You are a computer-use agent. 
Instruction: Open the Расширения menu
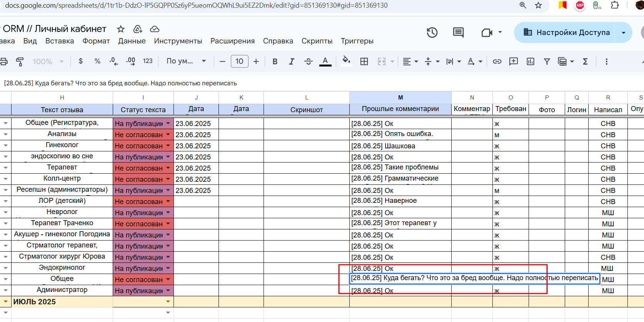[232, 41]
